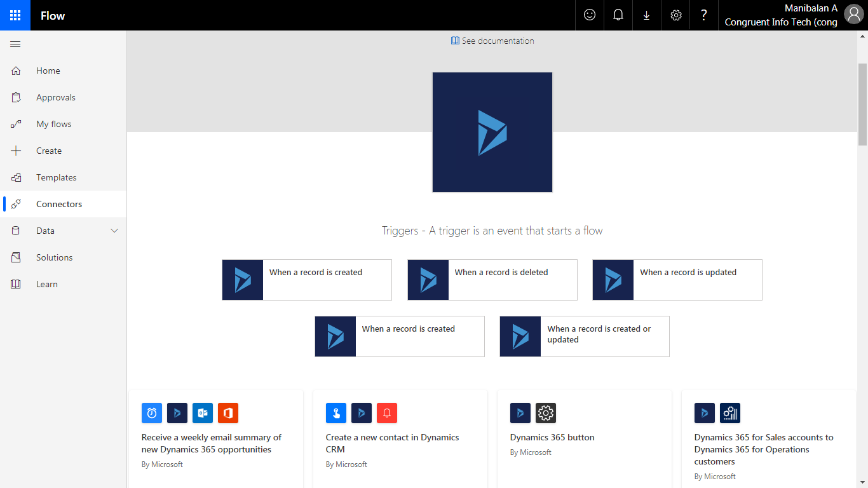Viewport: 868px width, 488px height.
Task: Click the Data cylinder icon
Action: (x=16, y=231)
